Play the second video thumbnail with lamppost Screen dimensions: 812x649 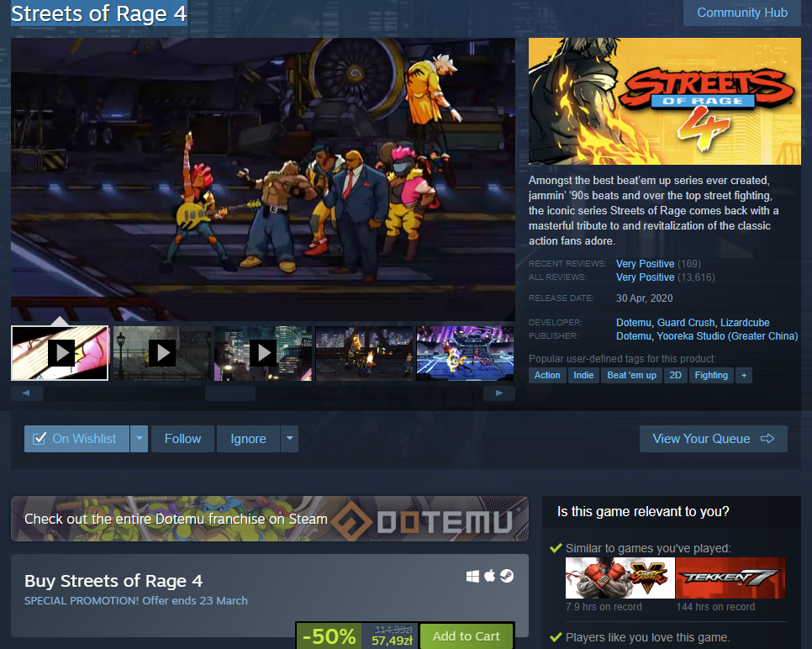pos(161,353)
